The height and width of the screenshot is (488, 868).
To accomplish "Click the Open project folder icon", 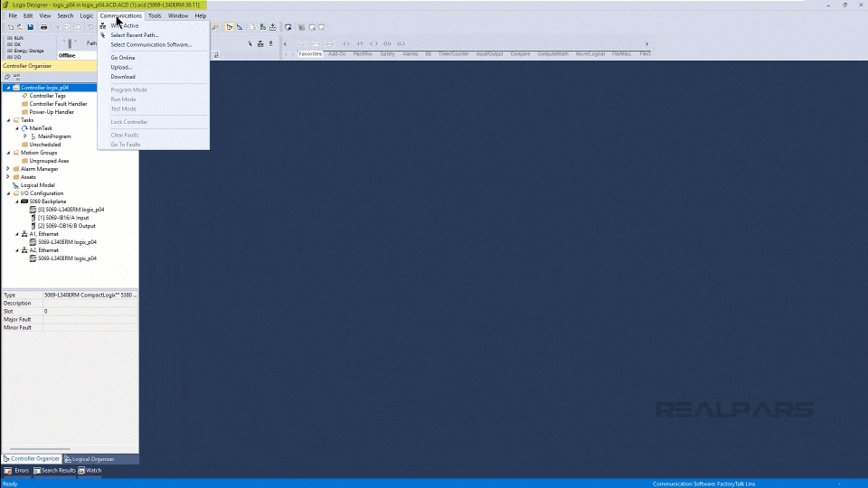I will coord(21,27).
